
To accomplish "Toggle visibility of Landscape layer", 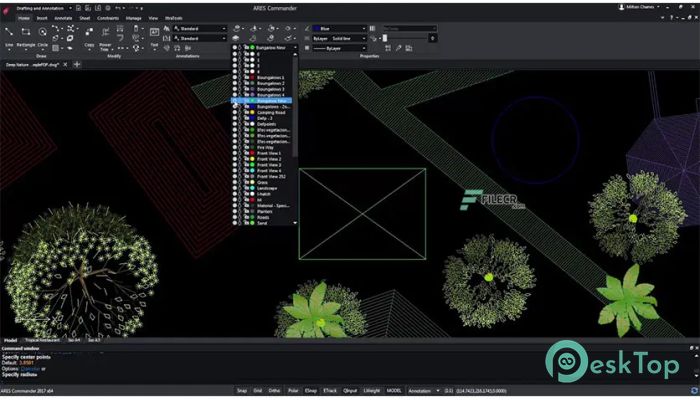I will pyautogui.click(x=235, y=188).
